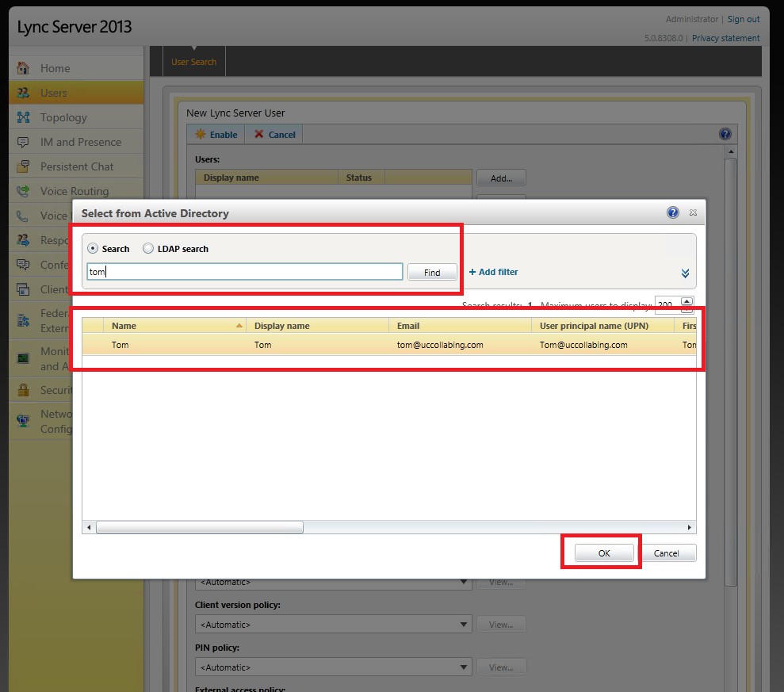
Task: Click the Conferencing icon in sidebar
Action: pyautogui.click(x=23, y=265)
